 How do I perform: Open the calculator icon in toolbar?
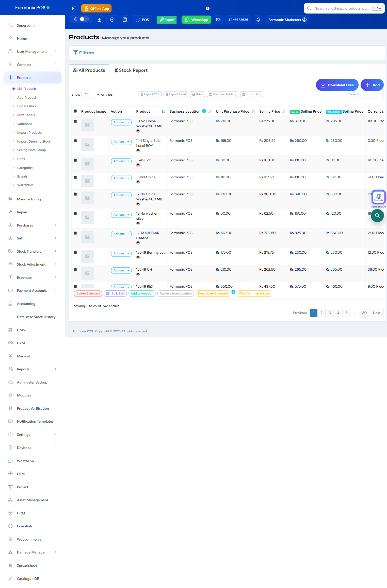pyautogui.click(x=125, y=20)
